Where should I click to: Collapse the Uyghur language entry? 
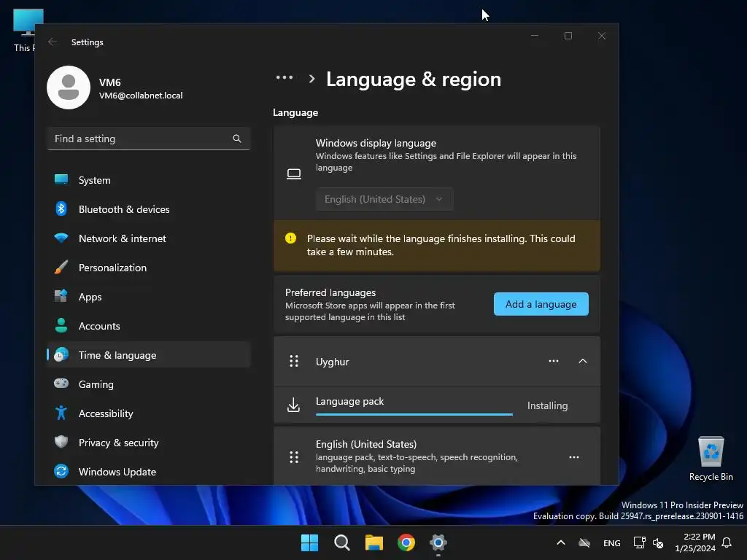click(x=583, y=361)
